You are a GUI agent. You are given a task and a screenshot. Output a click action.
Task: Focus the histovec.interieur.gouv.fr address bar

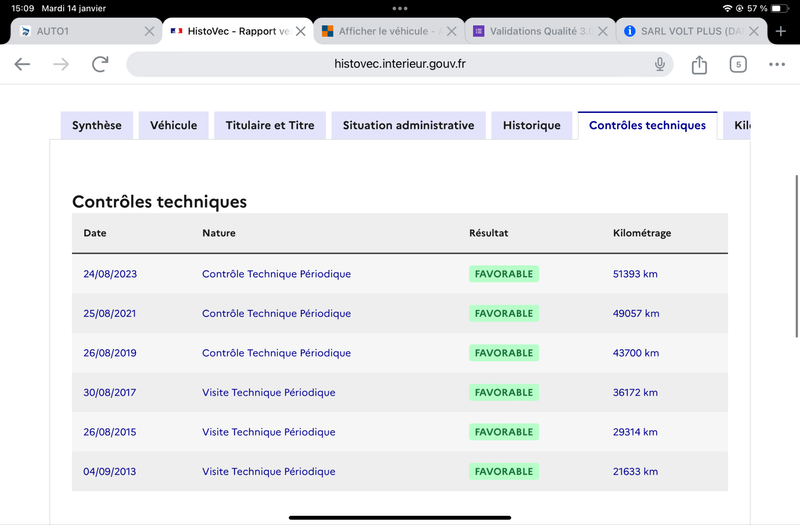(399, 64)
